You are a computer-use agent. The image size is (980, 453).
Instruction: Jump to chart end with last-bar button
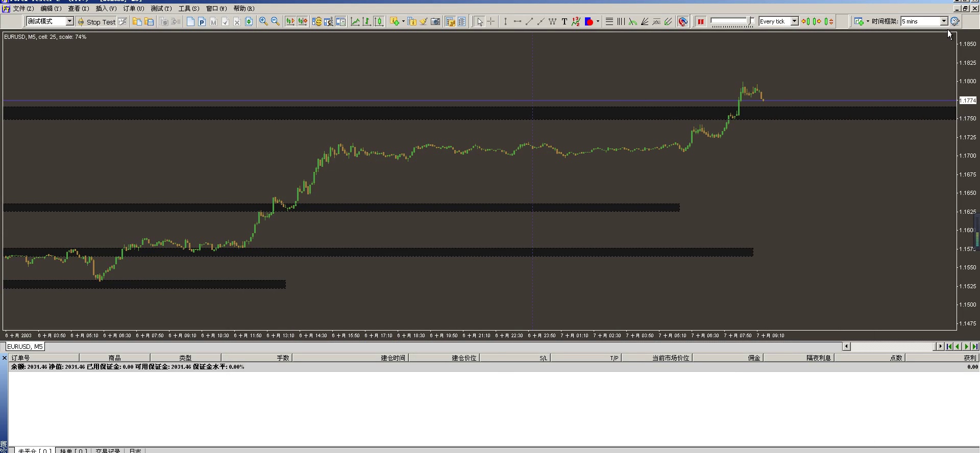975,347
